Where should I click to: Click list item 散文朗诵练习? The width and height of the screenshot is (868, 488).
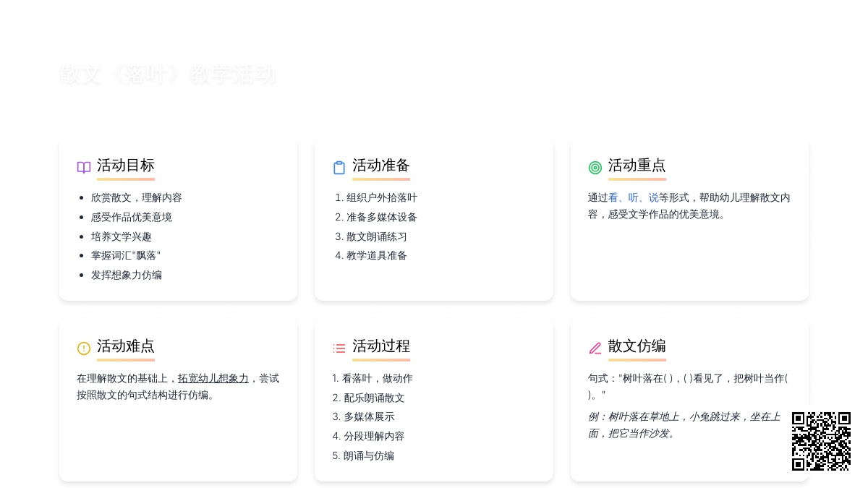click(x=377, y=236)
